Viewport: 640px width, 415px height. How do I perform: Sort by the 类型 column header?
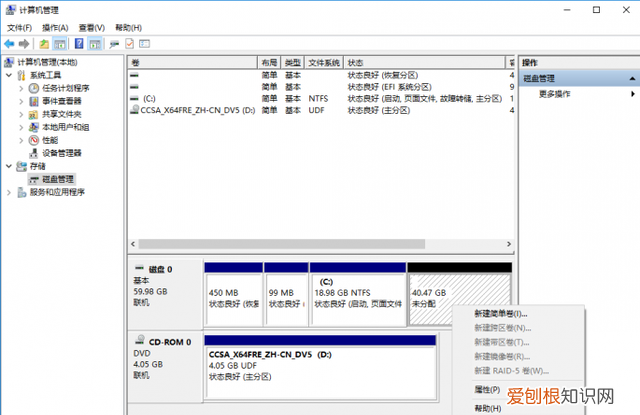(293, 62)
